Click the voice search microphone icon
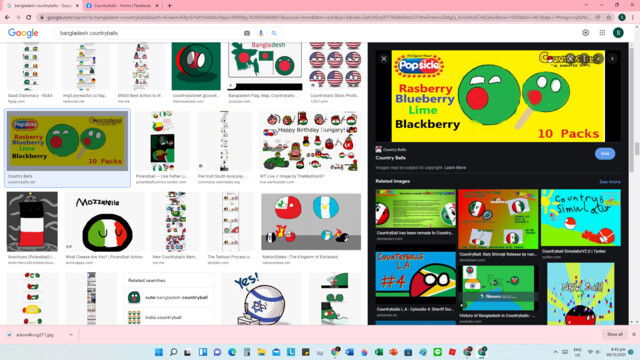 pos(261,33)
